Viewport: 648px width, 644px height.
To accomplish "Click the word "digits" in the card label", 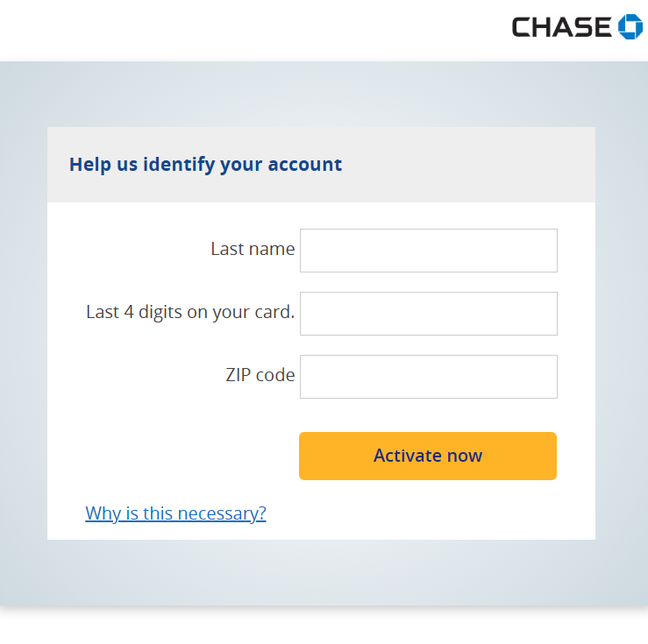I will 160,312.
